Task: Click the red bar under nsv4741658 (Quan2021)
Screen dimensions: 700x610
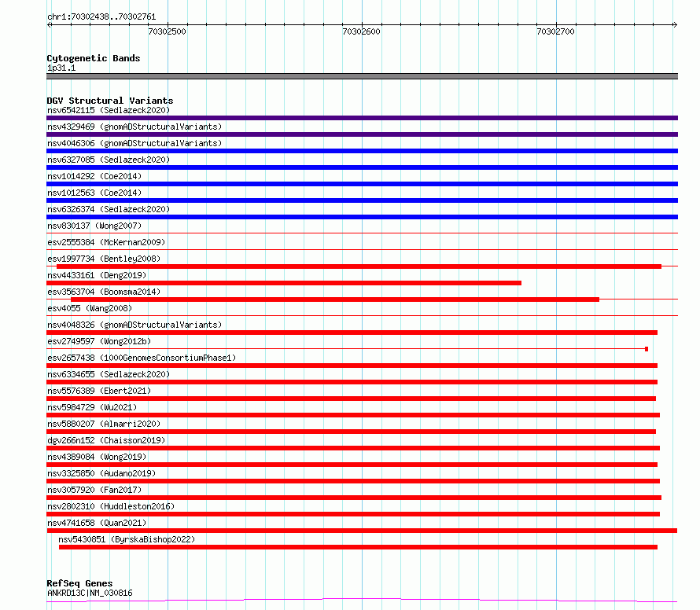Action: coord(362,531)
